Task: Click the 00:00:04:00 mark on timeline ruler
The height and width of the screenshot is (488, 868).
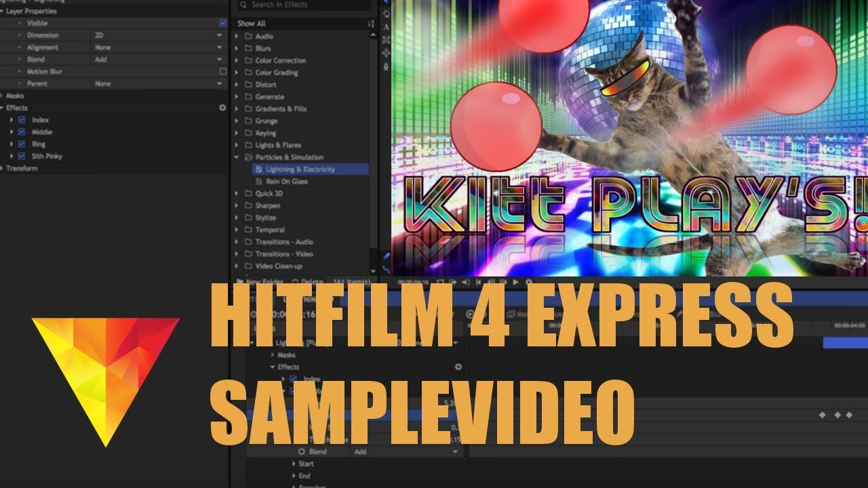Action: 850,326
